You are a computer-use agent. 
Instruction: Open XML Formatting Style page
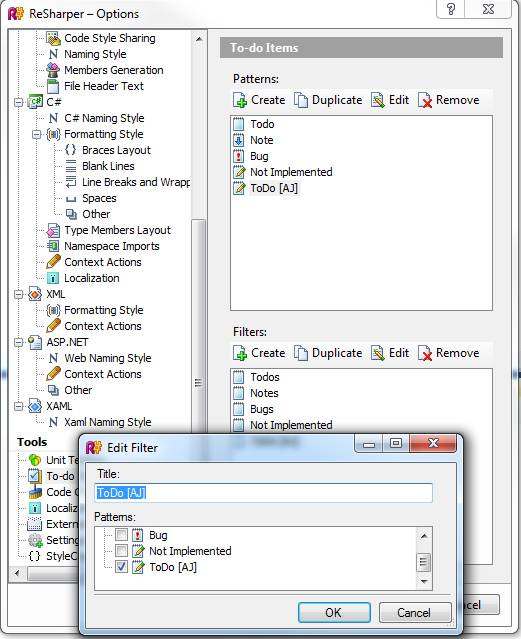coord(95,310)
